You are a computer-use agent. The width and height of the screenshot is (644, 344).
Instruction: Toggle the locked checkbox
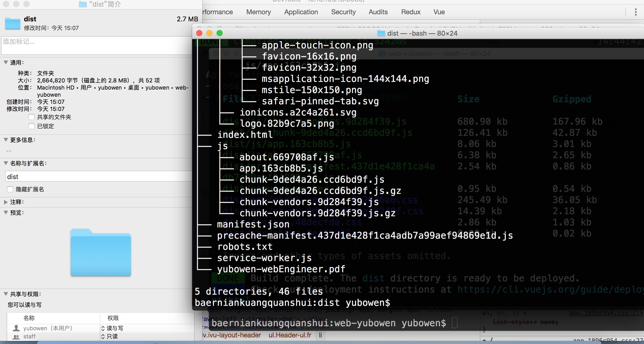pyautogui.click(x=32, y=126)
